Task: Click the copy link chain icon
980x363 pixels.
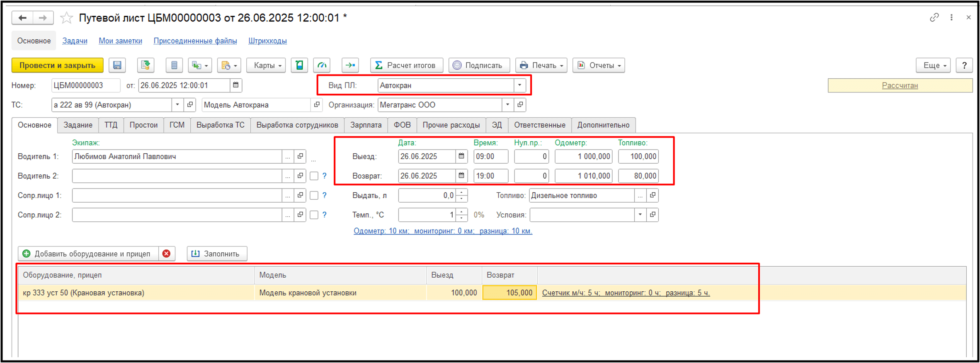Action: [934, 17]
